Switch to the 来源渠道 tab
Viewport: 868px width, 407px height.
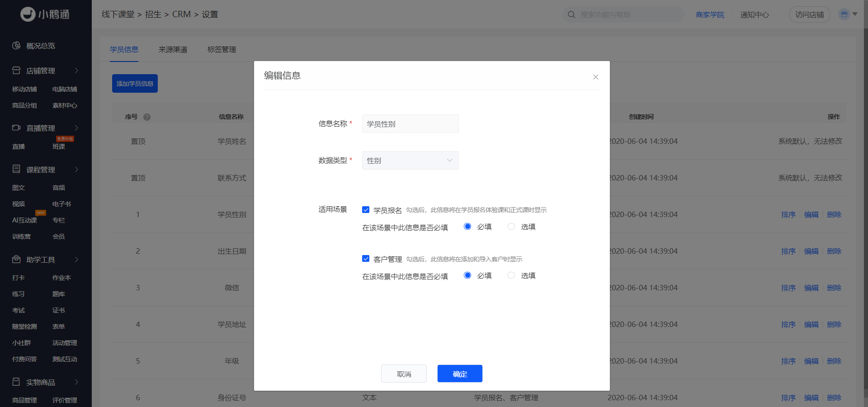(x=173, y=49)
